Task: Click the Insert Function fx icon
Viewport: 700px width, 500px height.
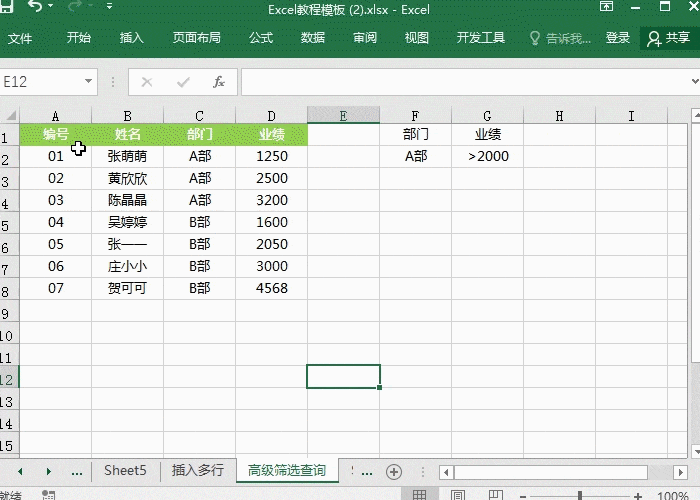Action: 219,82
